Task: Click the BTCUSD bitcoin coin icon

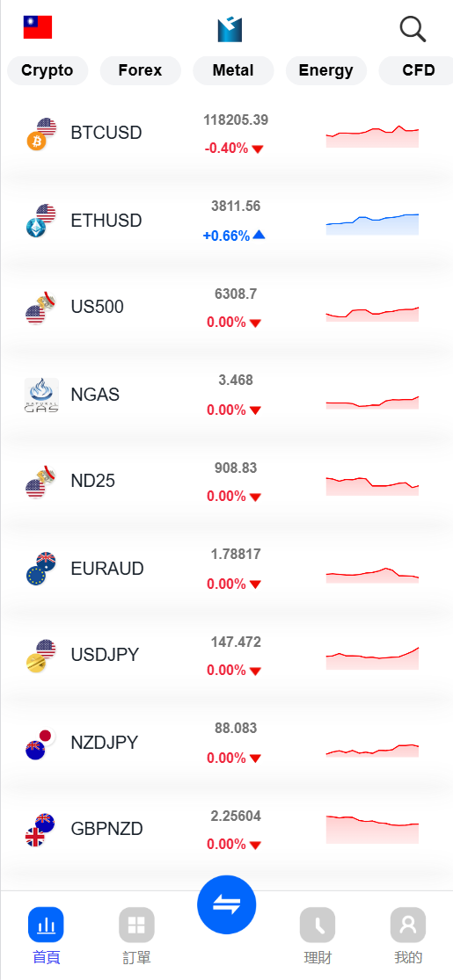Action: pos(36,142)
